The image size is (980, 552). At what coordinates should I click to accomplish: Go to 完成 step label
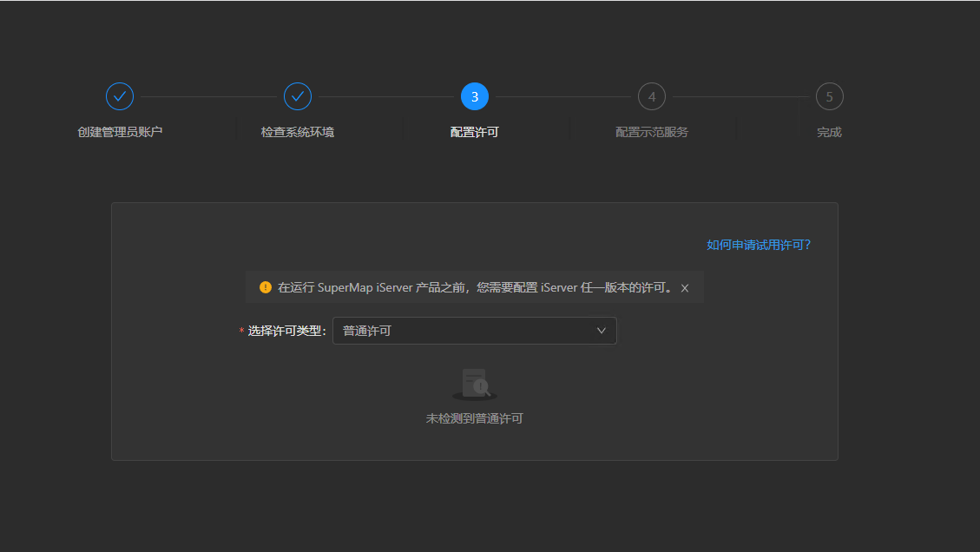(x=829, y=132)
